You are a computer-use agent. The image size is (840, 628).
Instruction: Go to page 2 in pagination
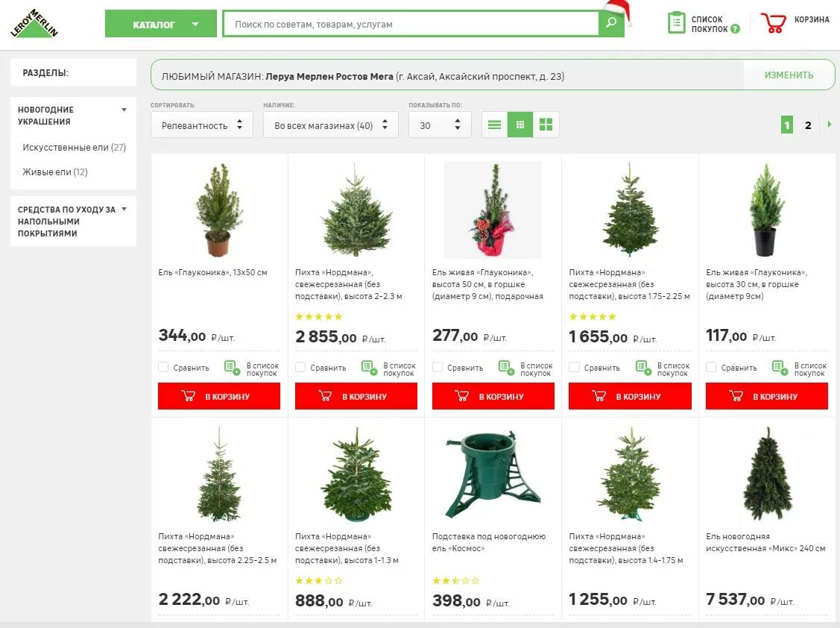pyautogui.click(x=808, y=125)
